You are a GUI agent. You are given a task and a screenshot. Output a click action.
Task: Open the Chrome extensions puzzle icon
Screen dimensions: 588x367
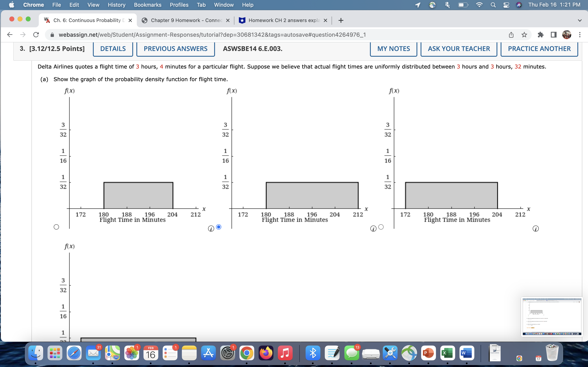[x=541, y=34]
